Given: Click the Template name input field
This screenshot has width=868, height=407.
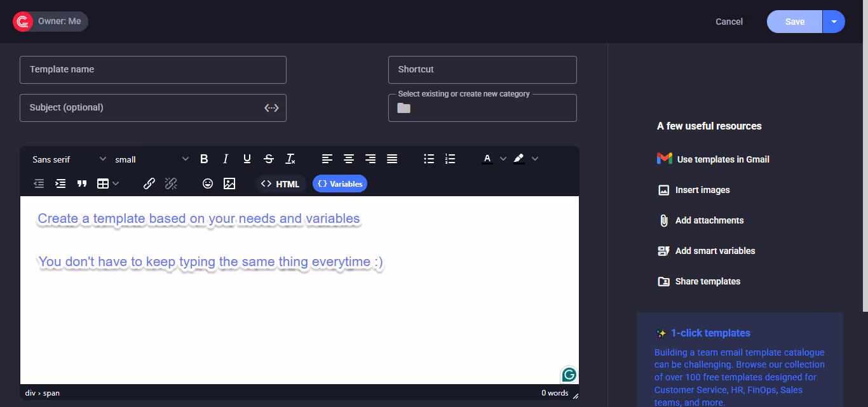Looking at the screenshot, I should coord(153,69).
